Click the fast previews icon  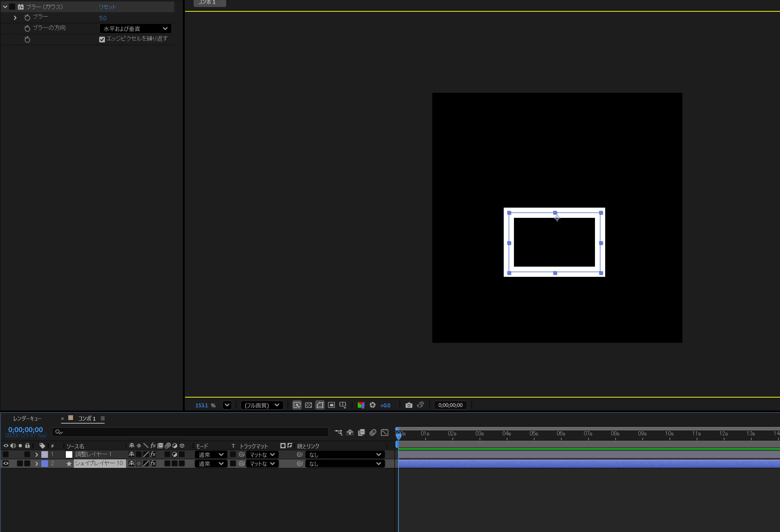tap(297, 405)
